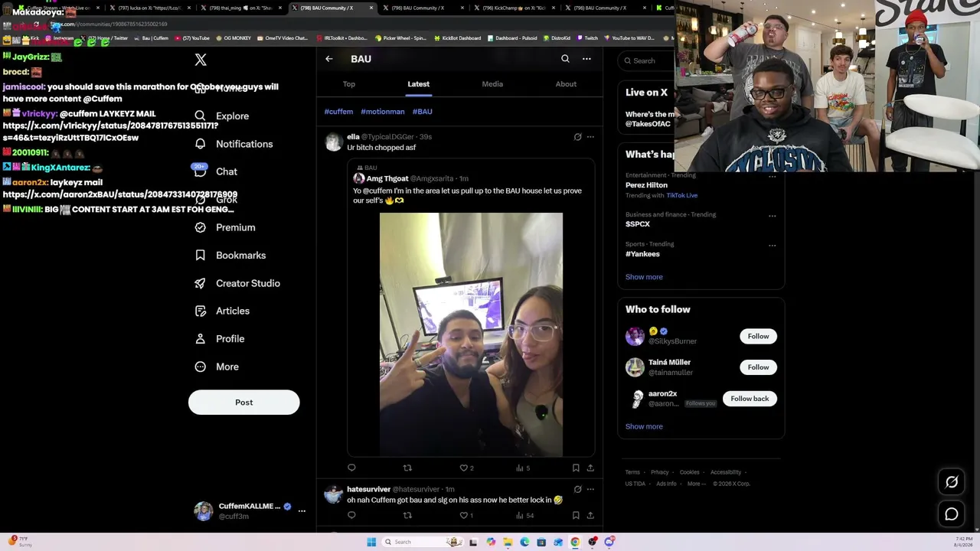Bookmark hatesurviver's post
Image resolution: width=980 pixels, height=551 pixels.
pyautogui.click(x=576, y=515)
